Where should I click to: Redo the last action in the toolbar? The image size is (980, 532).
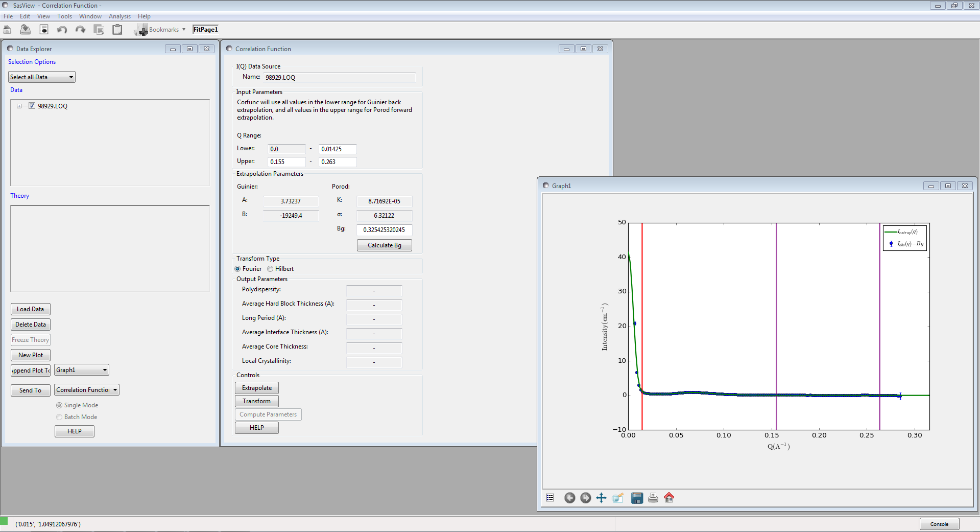(x=80, y=29)
